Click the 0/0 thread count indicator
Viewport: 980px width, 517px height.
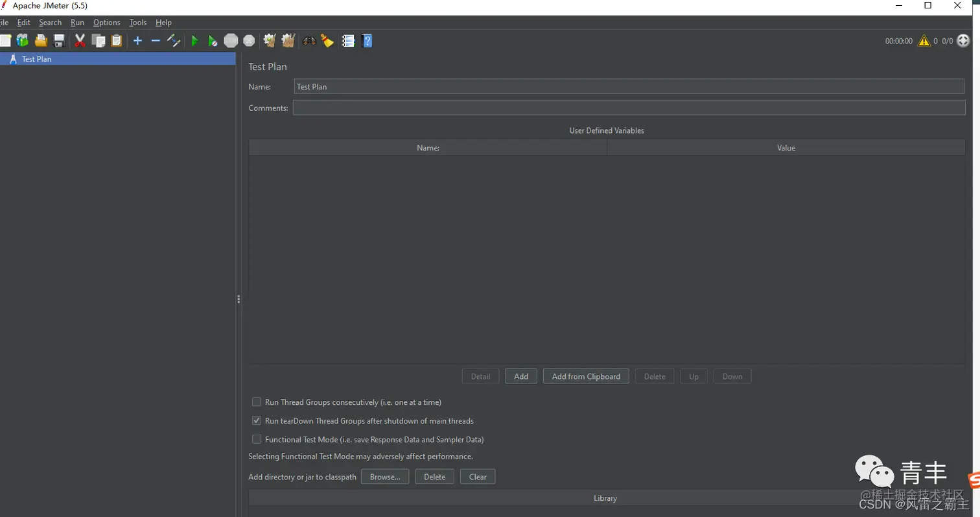point(947,41)
